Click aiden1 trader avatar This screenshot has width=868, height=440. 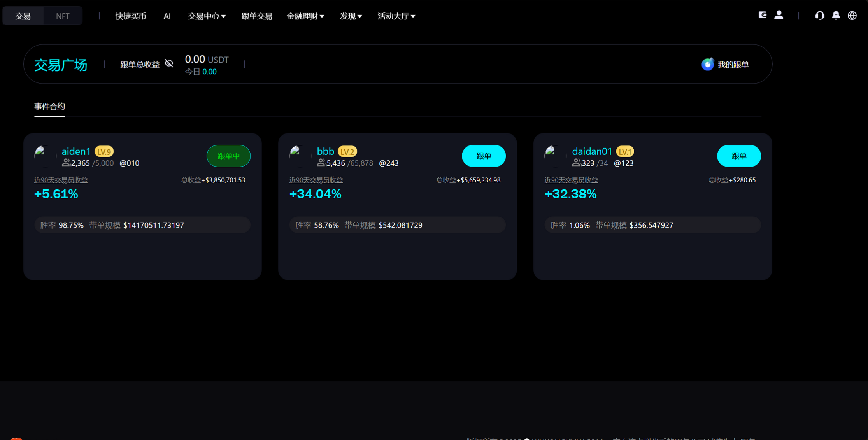45,156
